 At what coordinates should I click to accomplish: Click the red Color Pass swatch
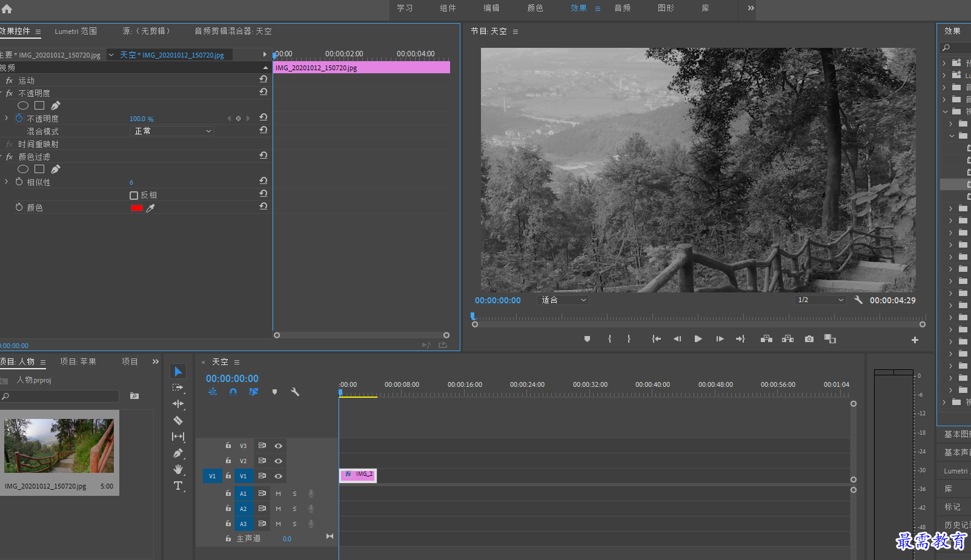pos(137,208)
